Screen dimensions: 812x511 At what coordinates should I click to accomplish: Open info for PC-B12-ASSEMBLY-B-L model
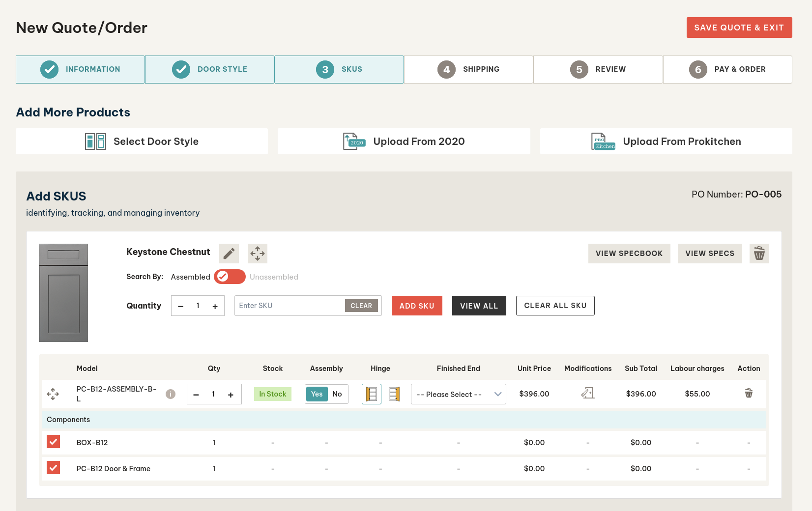171,394
